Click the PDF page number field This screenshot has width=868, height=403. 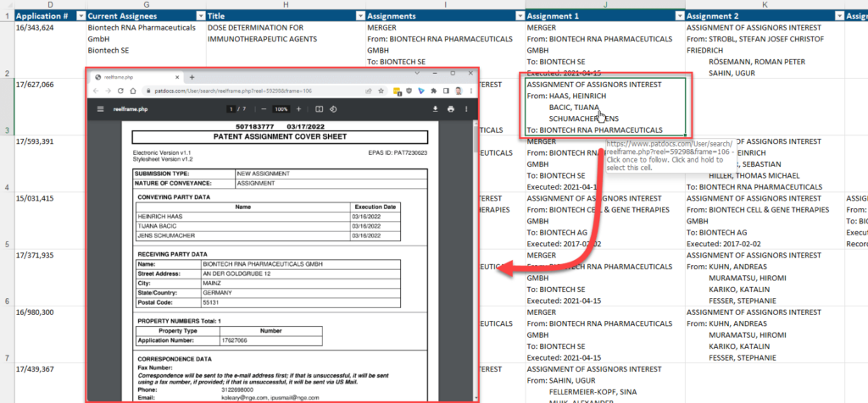point(230,109)
